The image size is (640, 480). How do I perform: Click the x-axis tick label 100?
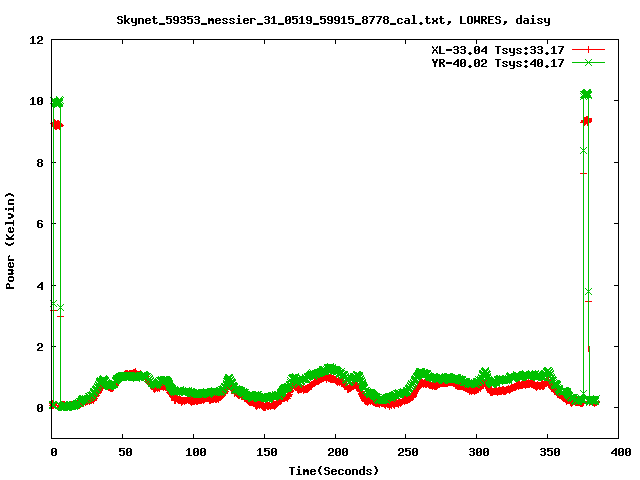coord(196,452)
